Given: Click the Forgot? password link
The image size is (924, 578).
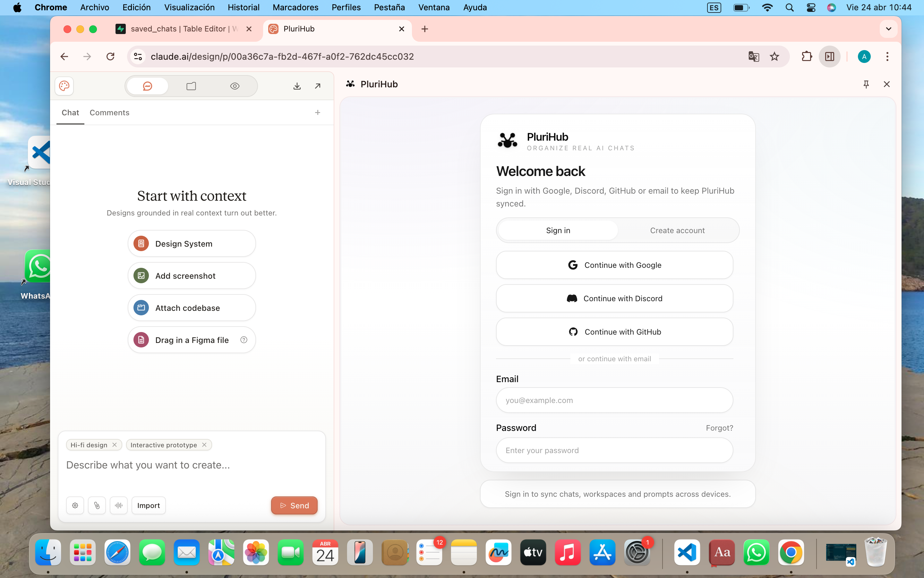Looking at the screenshot, I should coord(719,428).
